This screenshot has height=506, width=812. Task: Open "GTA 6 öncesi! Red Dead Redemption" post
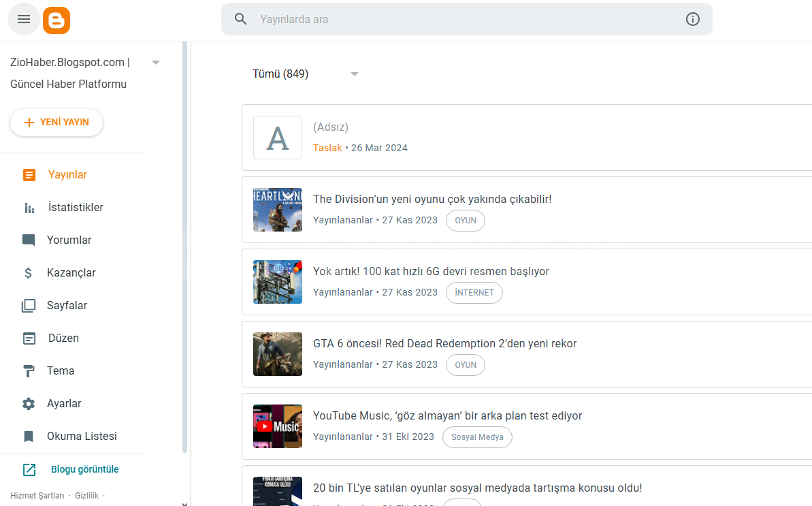point(445,343)
